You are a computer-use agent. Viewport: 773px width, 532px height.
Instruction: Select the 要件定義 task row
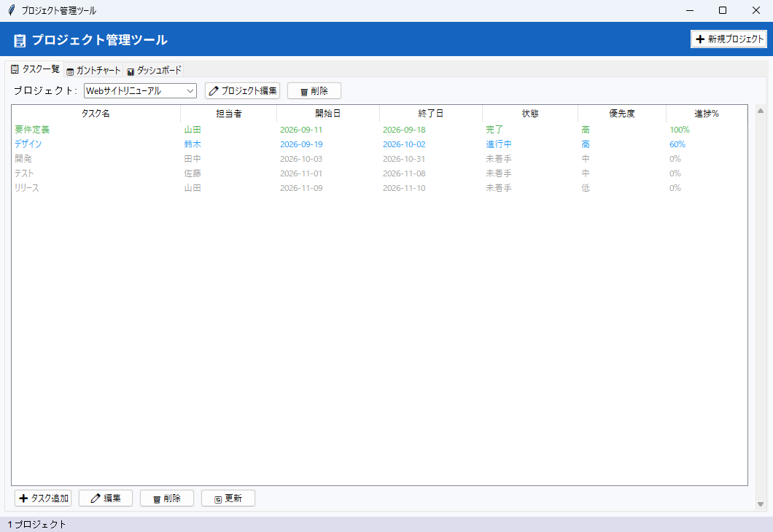pos(380,130)
